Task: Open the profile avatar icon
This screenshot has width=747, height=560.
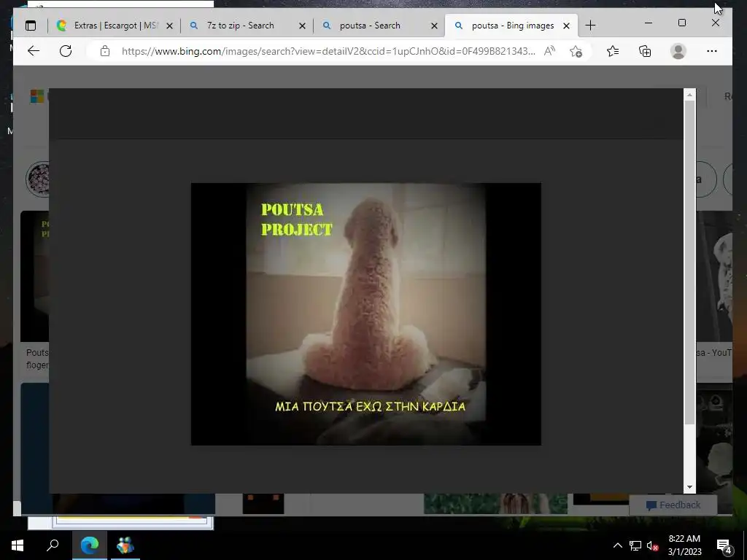Action: (x=678, y=51)
